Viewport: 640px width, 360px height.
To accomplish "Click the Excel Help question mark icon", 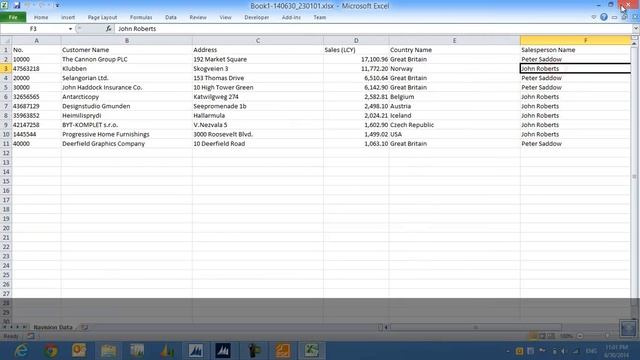I will (604, 17).
